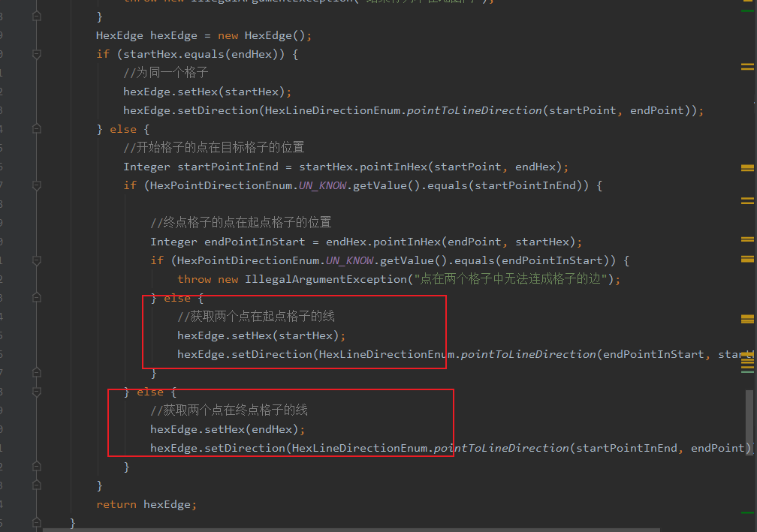757x532 pixels.
Task: Collapse fold marker on else above '//获取两个点在终点格子的线'
Action: [37, 392]
